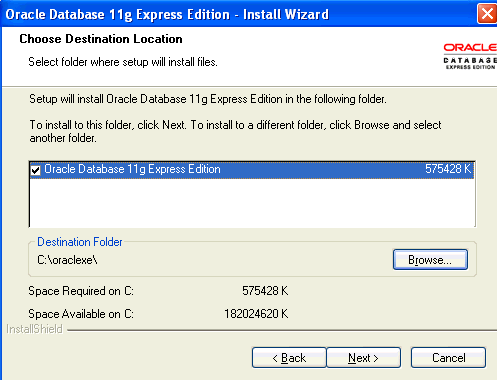This screenshot has width=497, height=380.
Task: Go to the Next step
Action: [x=363, y=358]
